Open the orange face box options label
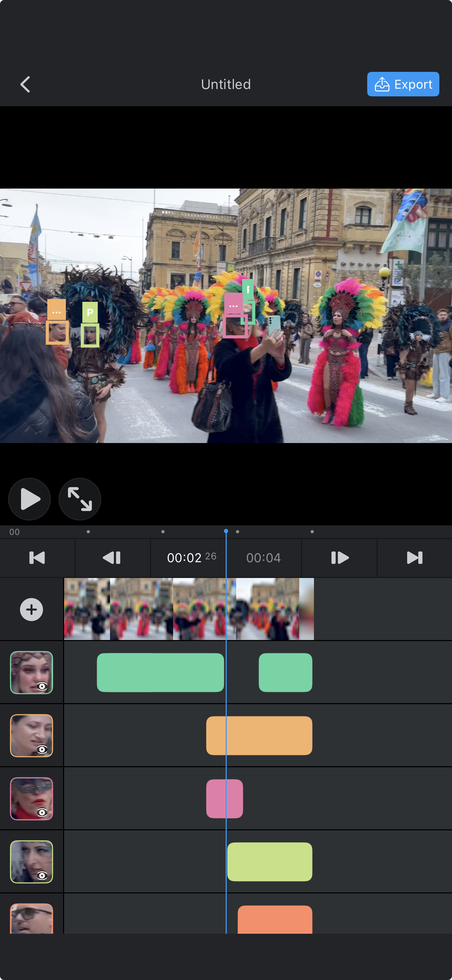 56,309
